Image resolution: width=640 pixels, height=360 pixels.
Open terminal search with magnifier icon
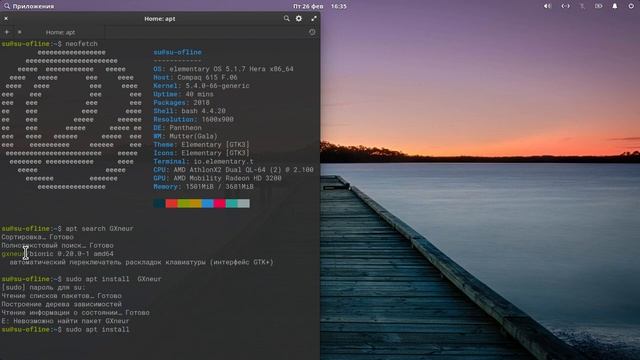(x=287, y=18)
